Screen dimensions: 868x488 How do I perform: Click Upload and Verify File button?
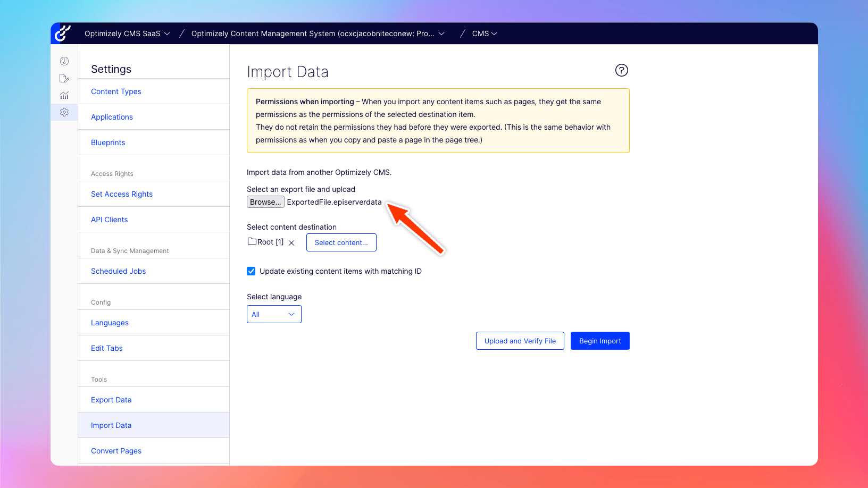pos(520,341)
